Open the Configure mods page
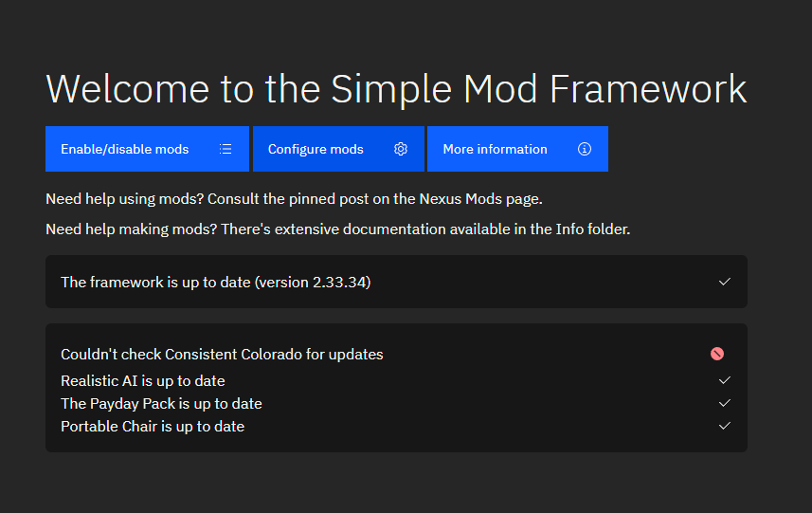The image size is (812, 513). tap(316, 149)
